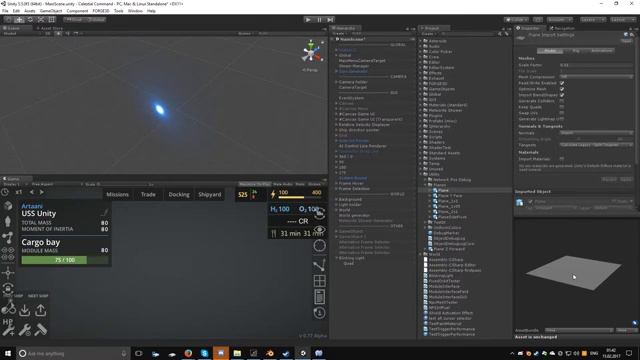Open the Shipyard button in game view
Viewport: 640px width, 360px height.
click(209, 194)
